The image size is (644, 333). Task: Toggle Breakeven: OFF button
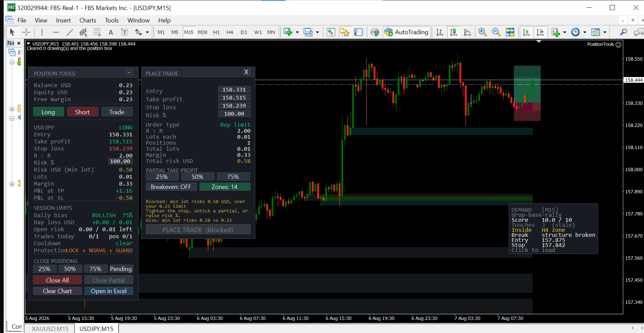click(x=171, y=187)
